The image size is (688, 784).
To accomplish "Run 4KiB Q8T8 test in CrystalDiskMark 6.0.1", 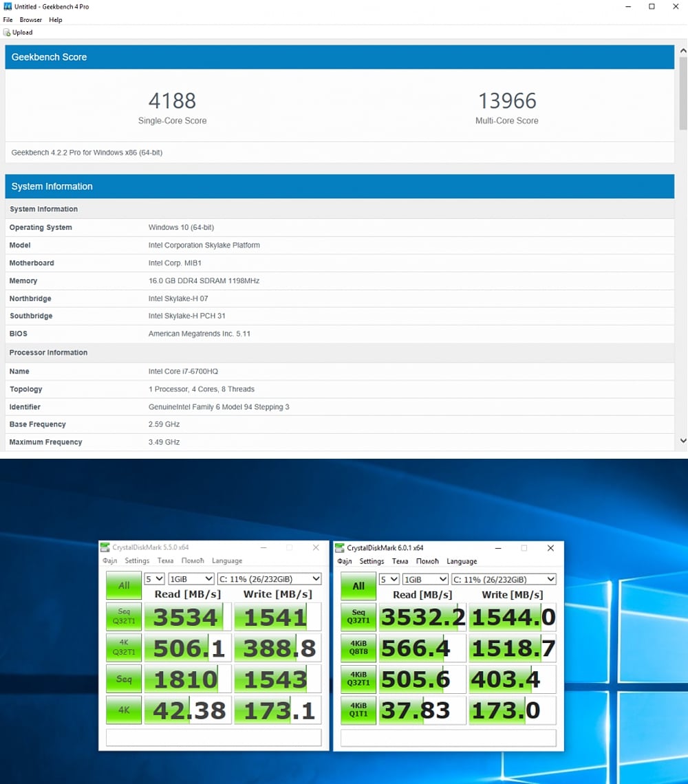I will click(358, 648).
